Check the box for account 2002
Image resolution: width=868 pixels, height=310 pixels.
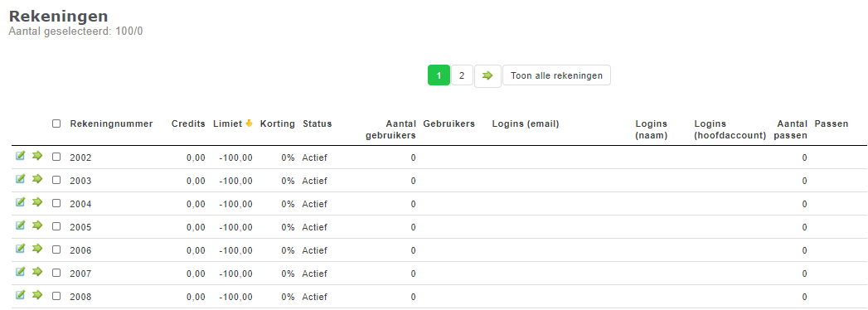[56, 157]
